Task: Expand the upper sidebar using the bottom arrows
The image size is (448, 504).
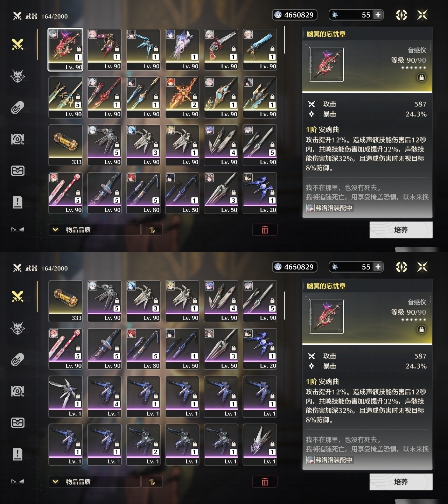Action: click(x=17, y=230)
